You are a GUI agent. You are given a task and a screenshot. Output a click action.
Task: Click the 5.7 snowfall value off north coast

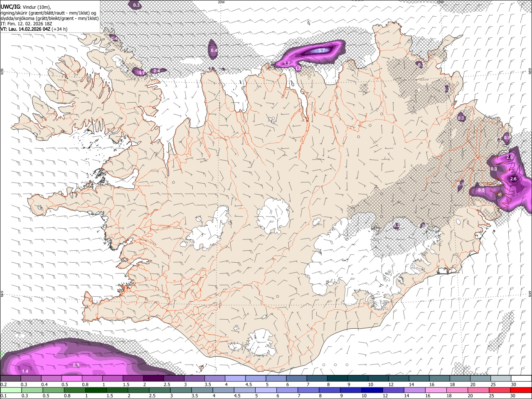tap(322, 50)
